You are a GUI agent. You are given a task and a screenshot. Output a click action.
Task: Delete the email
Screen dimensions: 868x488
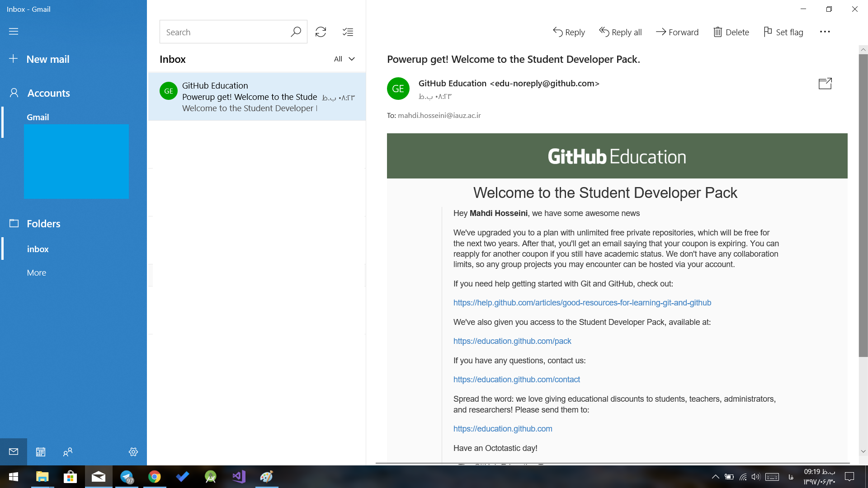point(731,32)
